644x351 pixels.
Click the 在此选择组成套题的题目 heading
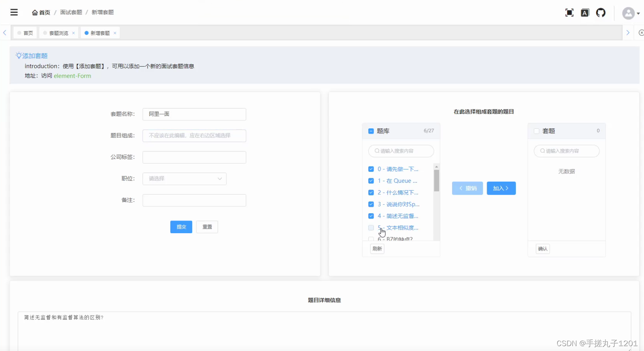coord(484,112)
